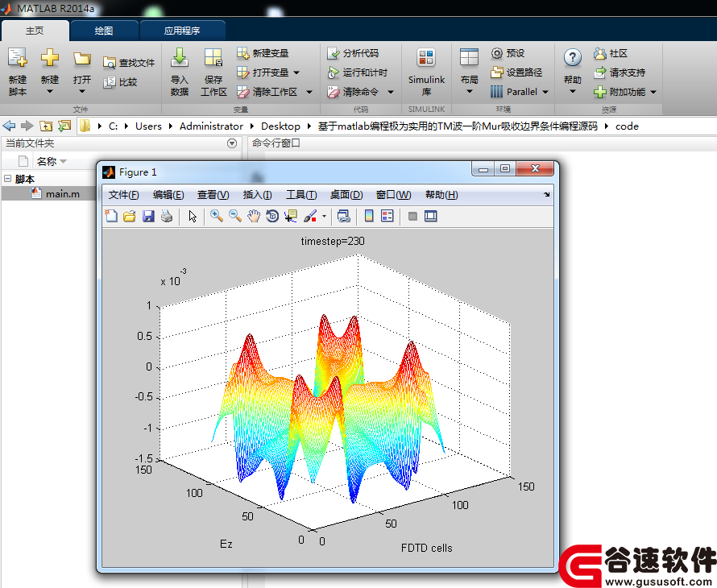This screenshot has width=717, height=588.
Task: Go back in folder history
Action: [9, 126]
